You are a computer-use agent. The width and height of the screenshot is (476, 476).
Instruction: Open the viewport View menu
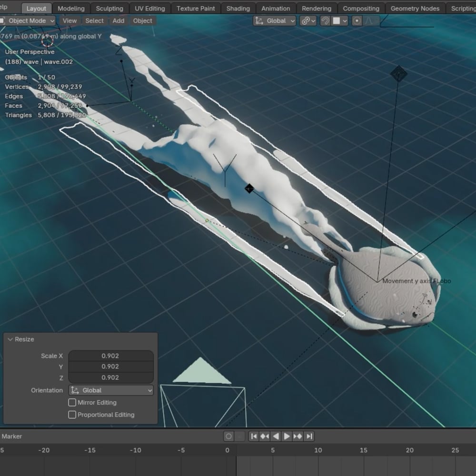pyautogui.click(x=69, y=21)
